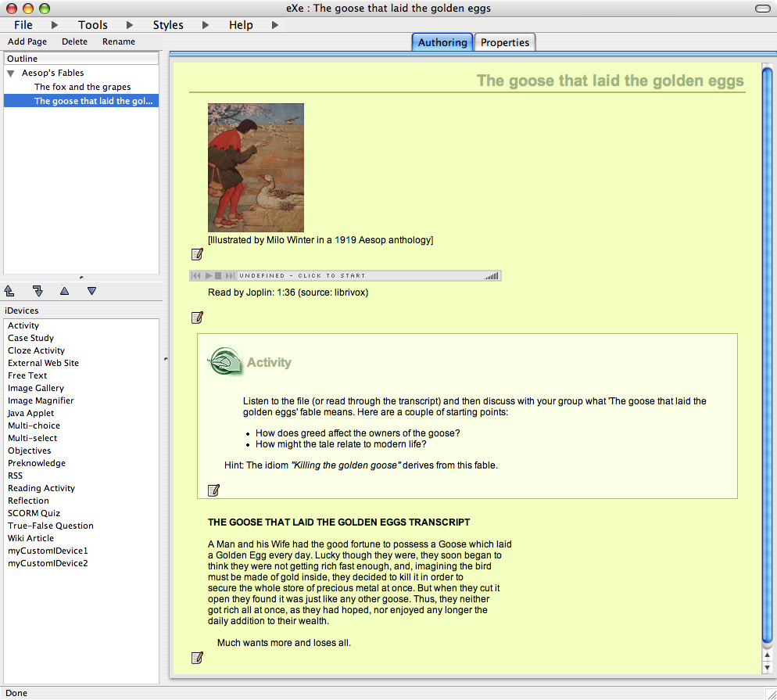Click the Add Page button

pos(27,41)
